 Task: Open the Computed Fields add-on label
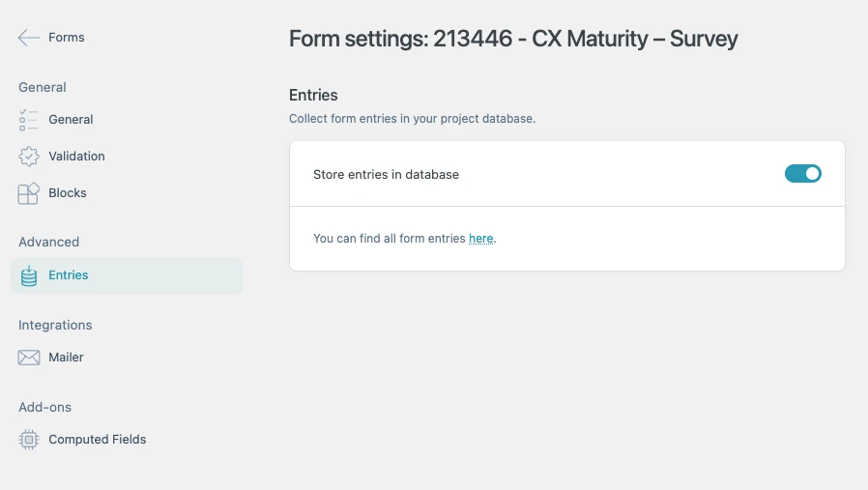[98, 440]
